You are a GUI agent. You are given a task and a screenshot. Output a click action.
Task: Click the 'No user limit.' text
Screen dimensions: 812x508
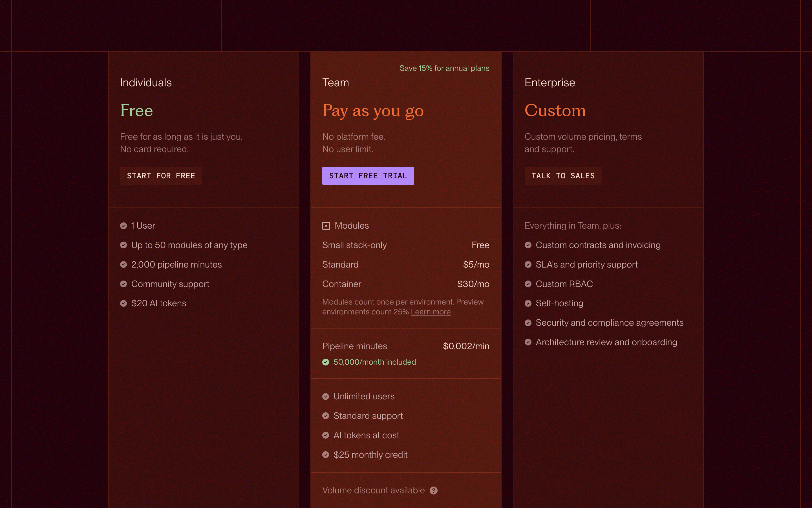pyautogui.click(x=348, y=149)
